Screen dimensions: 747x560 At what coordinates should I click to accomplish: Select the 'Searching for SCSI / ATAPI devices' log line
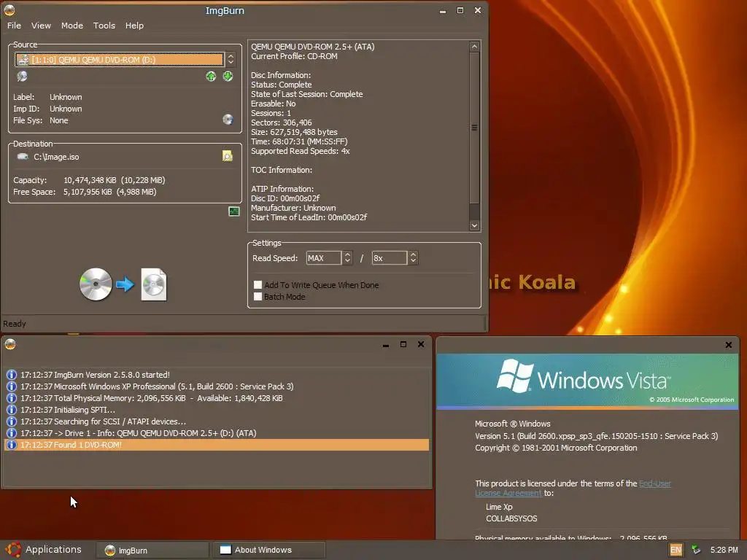pyautogui.click(x=103, y=421)
